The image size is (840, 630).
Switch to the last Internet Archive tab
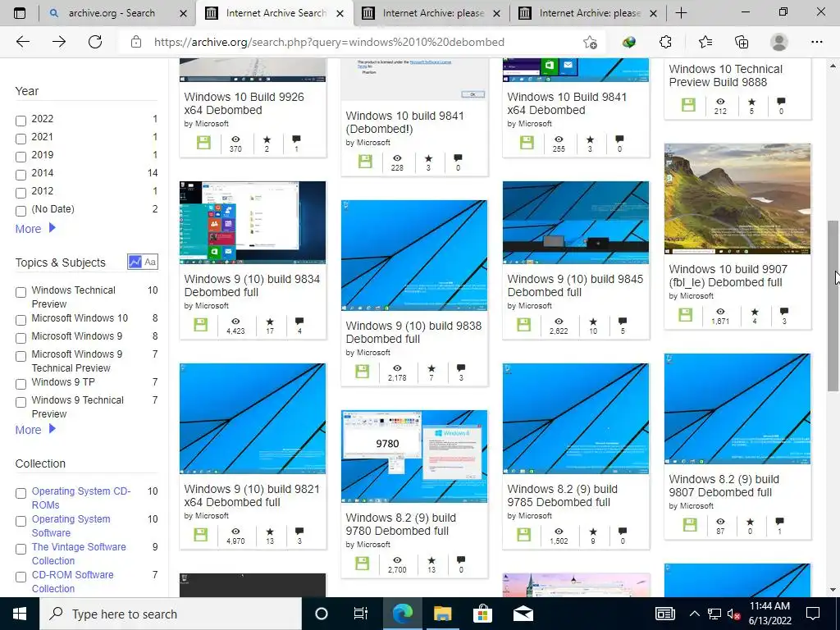[x=588, y=13]
